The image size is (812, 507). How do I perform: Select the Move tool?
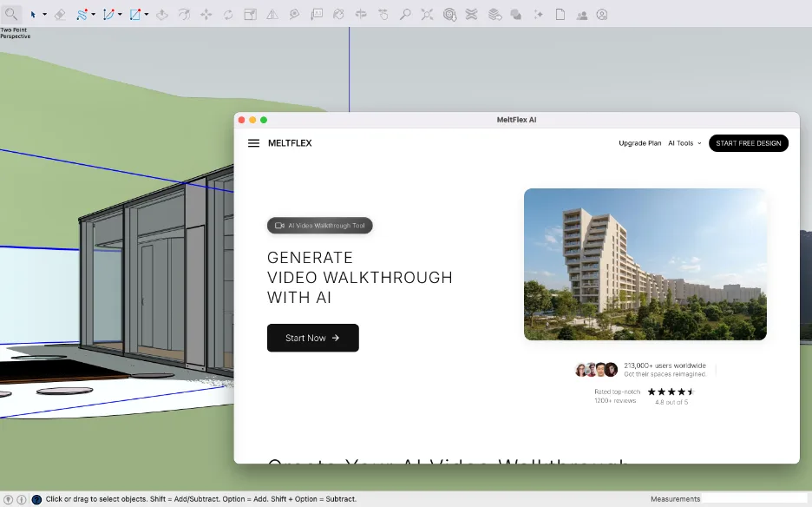tap(206, 15)
